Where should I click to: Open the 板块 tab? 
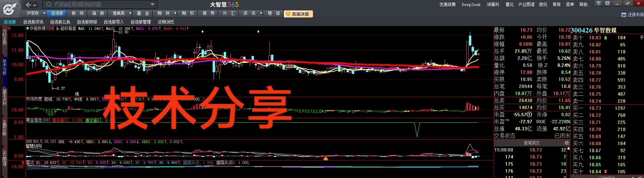pyautogui.click(x=77, y=13)
